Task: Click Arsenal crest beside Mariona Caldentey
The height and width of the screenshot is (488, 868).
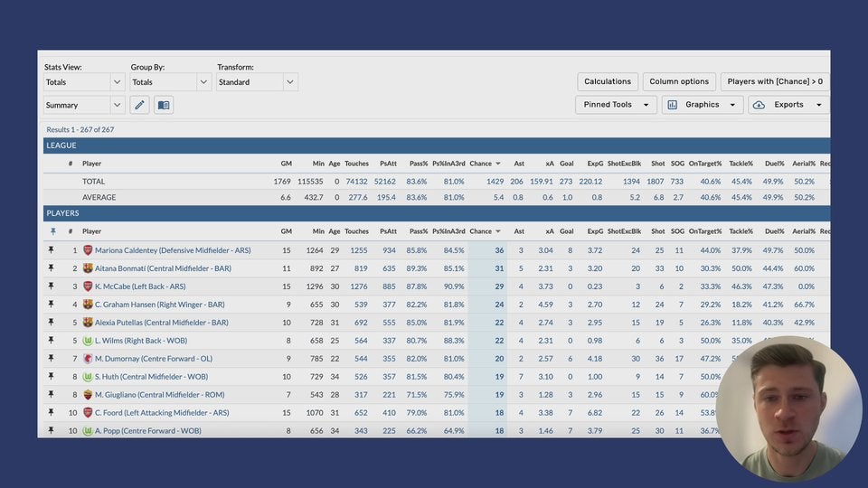Action: click(x=88, y=250)
